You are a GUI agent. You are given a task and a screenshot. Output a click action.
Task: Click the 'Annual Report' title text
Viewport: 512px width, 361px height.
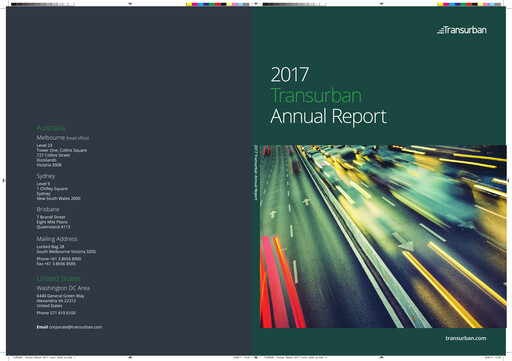[x=328, y=116]
